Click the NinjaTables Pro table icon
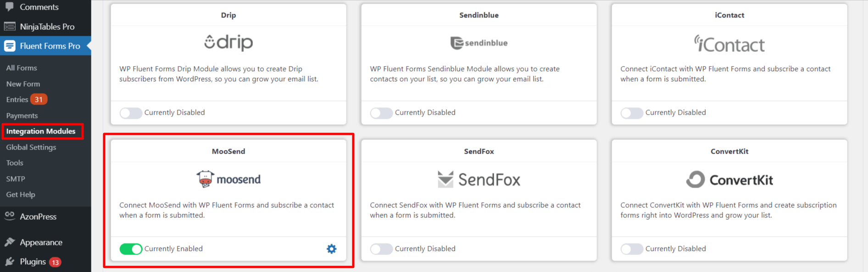868x272 pixels. 10,27
